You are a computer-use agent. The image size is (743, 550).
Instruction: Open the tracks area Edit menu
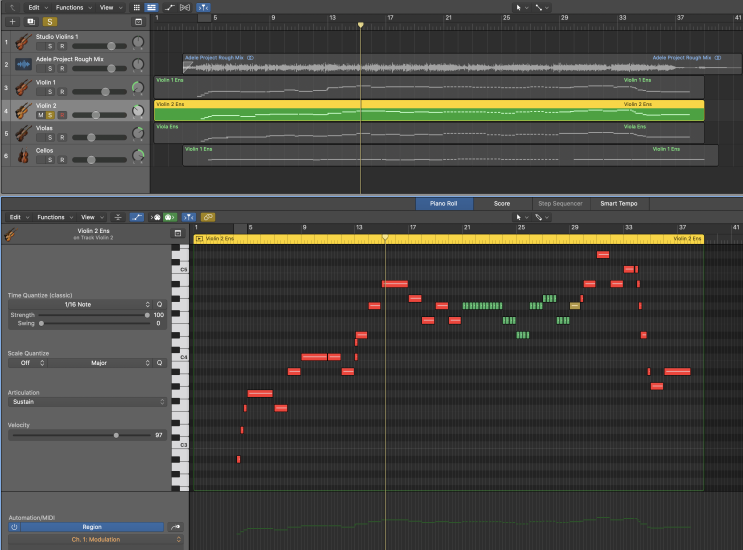(x=38, y=8)
